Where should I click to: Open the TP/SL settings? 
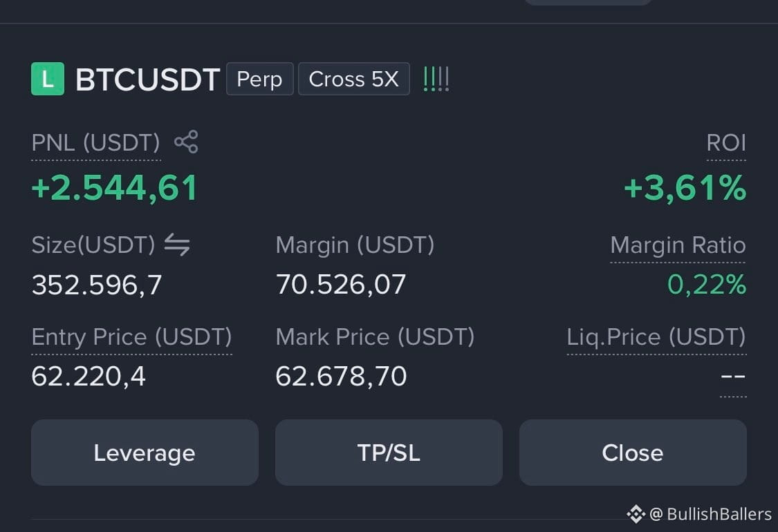tap(389, 453)
